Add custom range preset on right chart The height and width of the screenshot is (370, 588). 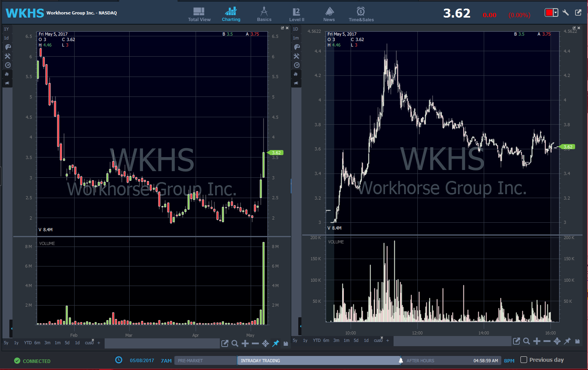(388, 340)
